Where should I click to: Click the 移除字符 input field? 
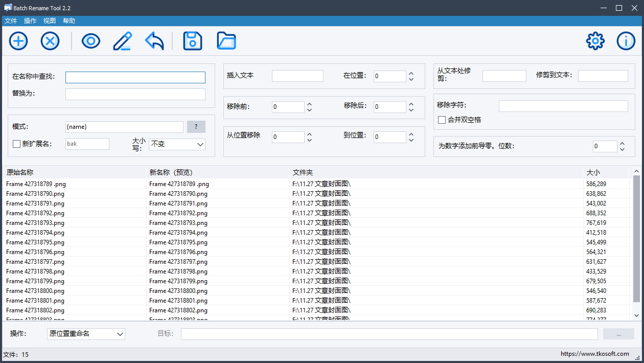[563, 106]
